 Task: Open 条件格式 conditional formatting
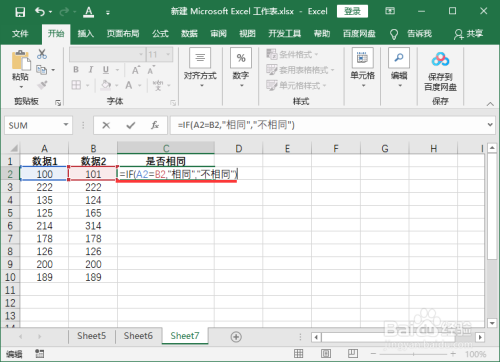pos(292,54)
